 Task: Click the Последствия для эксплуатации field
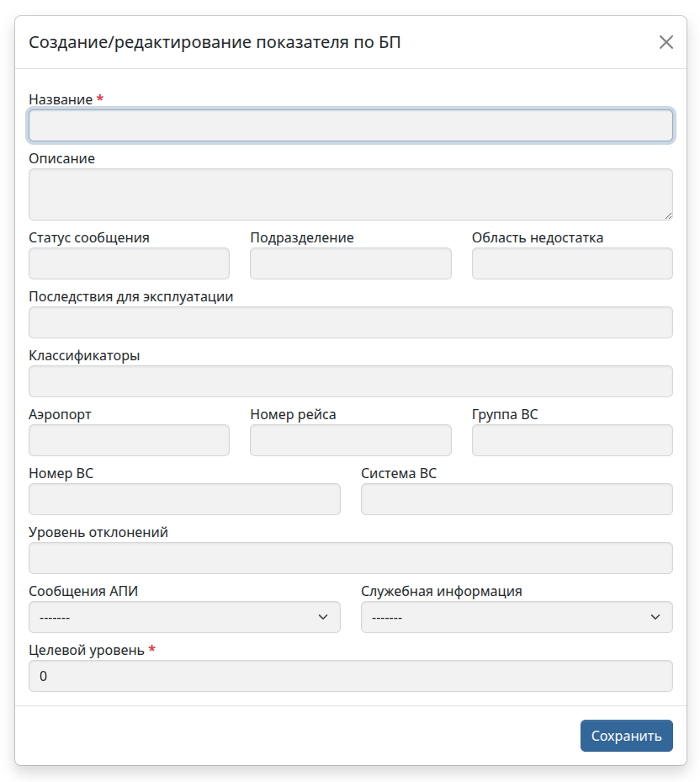(x=350, y=322)
